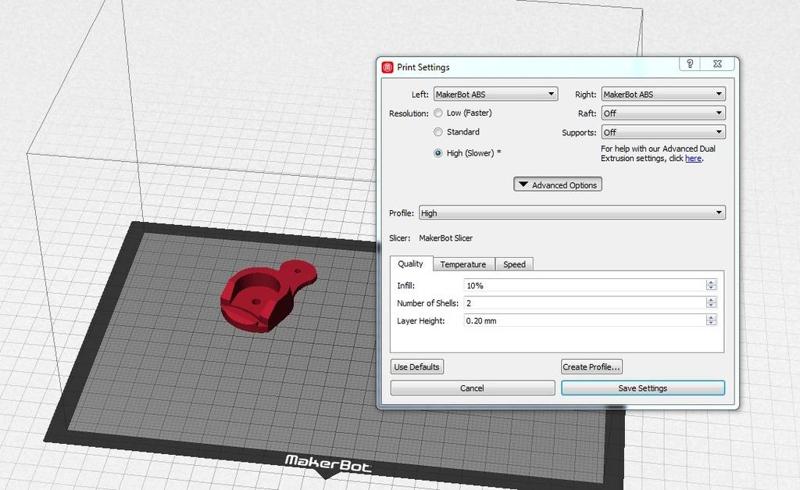The height and width of the screenshot is (490, 800).
Task: Switch to the Temperature tab
Action: [x=463, y=264]
